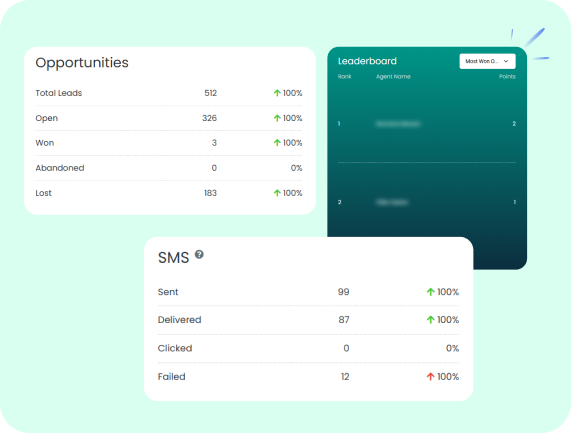Click the green up arrow beside Total Leads
571x433 pixels.
pyautogui.click(x=277, y=93)
